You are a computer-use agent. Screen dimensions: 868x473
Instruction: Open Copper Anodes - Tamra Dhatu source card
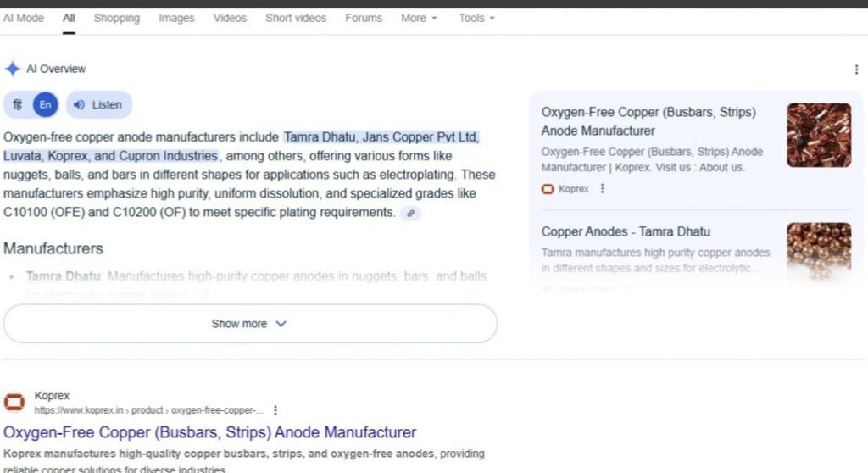626,231
